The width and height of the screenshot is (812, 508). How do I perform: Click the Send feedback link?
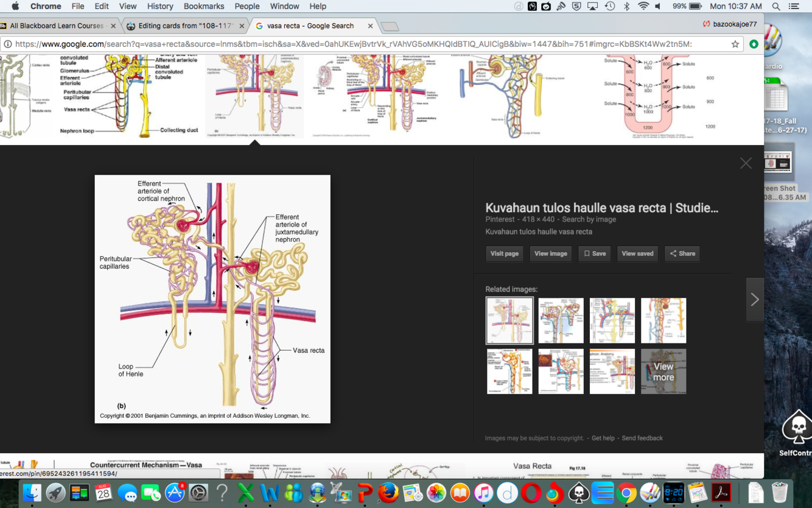[x=642, y=438]
